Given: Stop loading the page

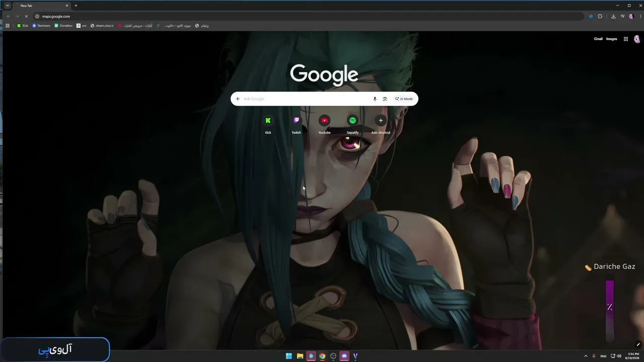Looking at the screenshot, I should (26, 16).
